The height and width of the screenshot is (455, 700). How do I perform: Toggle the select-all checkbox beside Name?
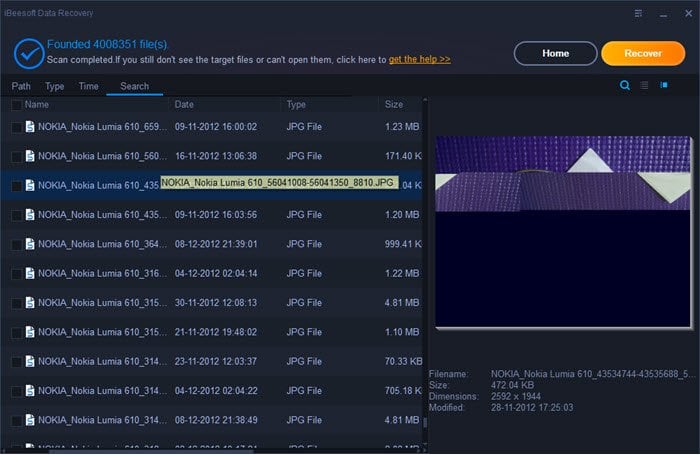click(x=17, y=105)
